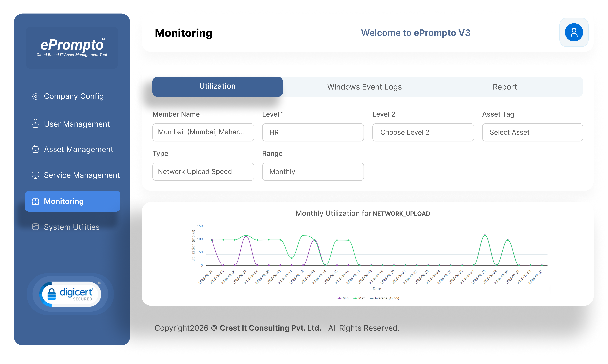Click the Company Config gear icon
Image resolution: width=608 pixels, height=364 pixels.
pyautogui.click(x=36, y=96)
